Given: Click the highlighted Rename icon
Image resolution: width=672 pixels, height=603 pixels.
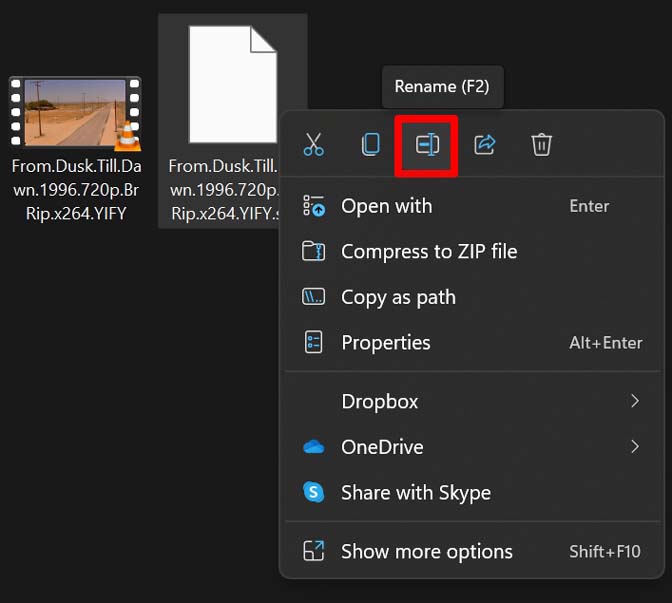Looking at the screenshot, I should click(427, 145).
